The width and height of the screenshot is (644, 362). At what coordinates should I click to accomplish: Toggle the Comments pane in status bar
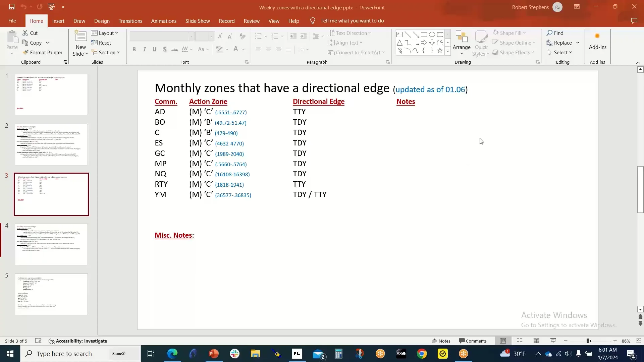point(473,341)
